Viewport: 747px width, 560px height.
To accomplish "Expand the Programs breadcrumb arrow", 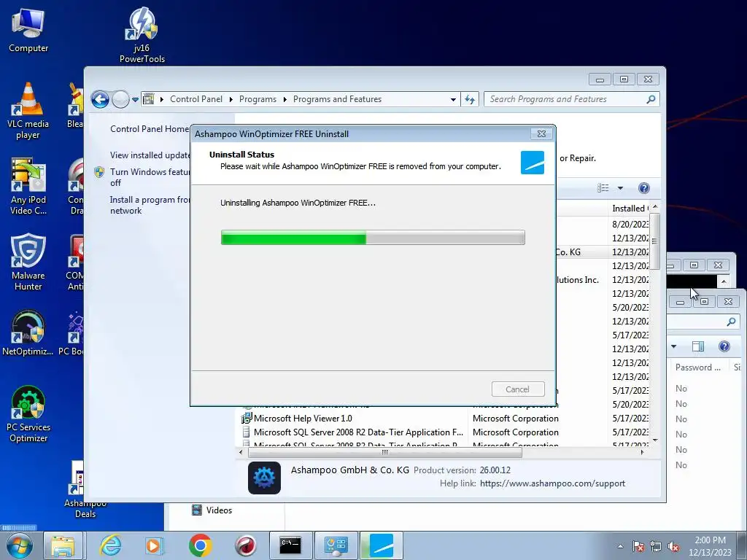I will pos(285,99).
